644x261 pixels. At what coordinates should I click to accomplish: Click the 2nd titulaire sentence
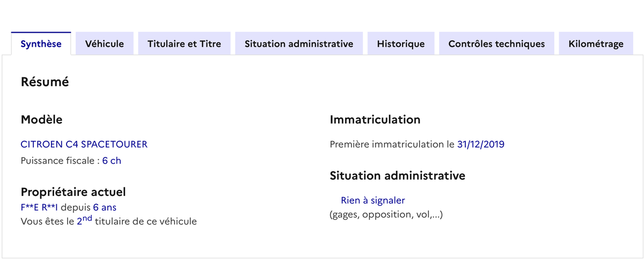click(x=108, y=221)
